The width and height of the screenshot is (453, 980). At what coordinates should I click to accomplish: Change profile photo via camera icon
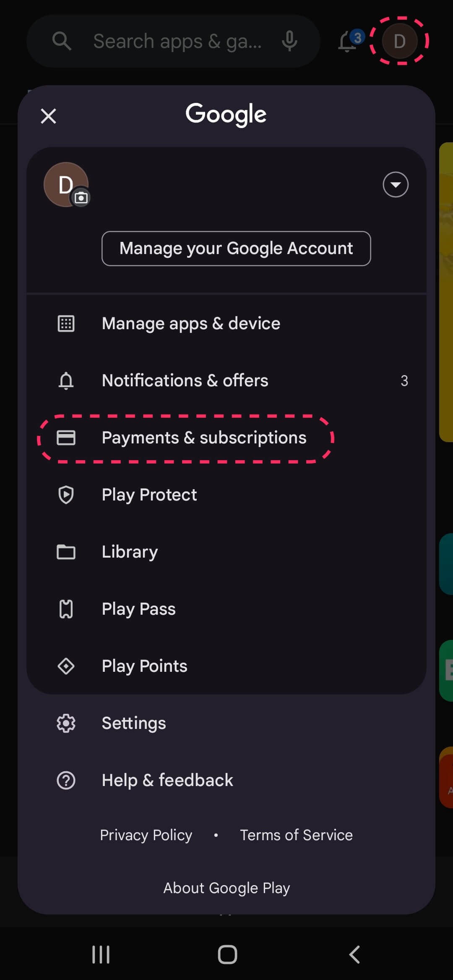point(81,197)
